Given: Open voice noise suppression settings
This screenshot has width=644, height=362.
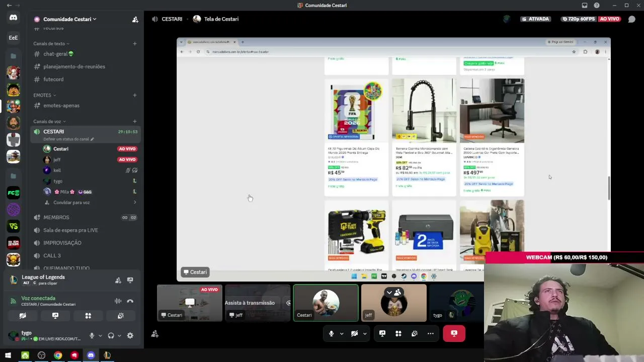Looking at the screenshot, I should pos(118,301).
